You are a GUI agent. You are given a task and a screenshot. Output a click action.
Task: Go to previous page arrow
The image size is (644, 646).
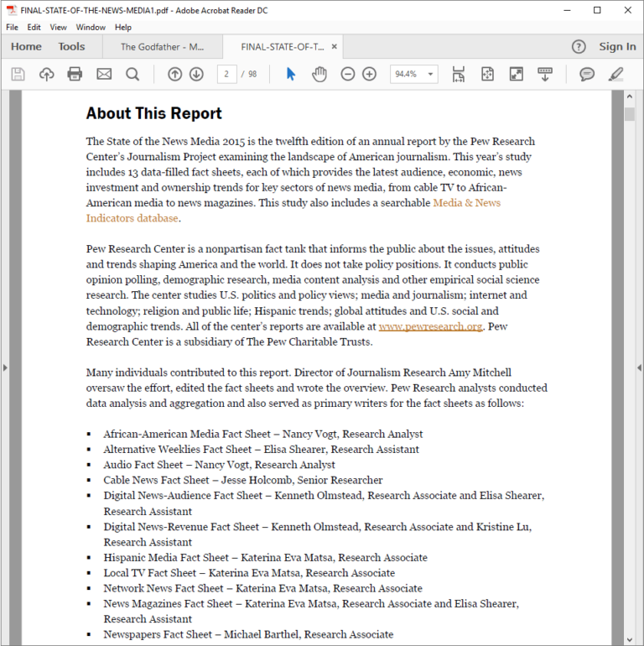(x=174, y=74)
